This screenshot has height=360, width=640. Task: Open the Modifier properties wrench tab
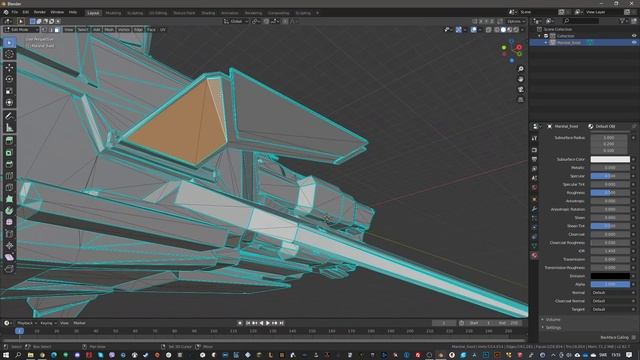[534, 209]
